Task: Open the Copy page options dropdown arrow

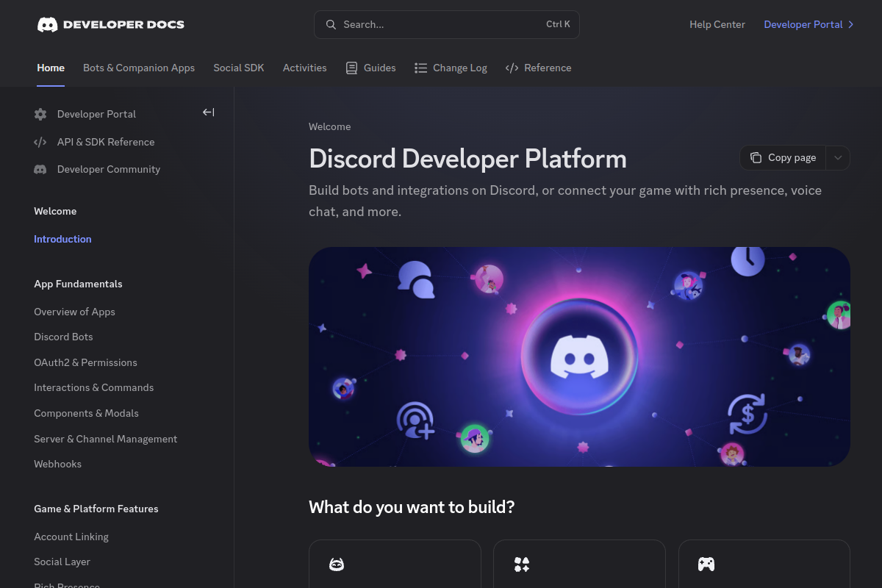Action: pyautogui.click(x=838, y=157)
